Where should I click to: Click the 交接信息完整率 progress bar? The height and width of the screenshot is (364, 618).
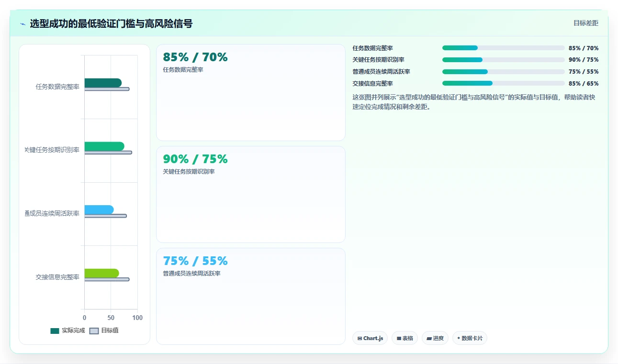coord(504,83)
